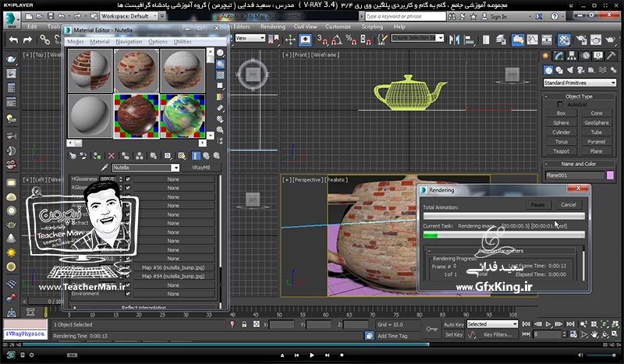The width and height of the screenshot is (624, 364).
Task: Toggle the Angle Snap icon
Action: (337, 40)
